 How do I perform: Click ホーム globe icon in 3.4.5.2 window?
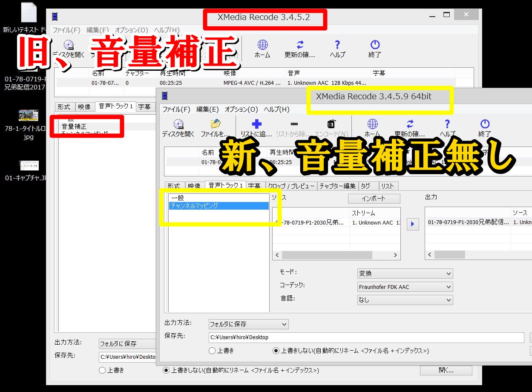point(262,45)
